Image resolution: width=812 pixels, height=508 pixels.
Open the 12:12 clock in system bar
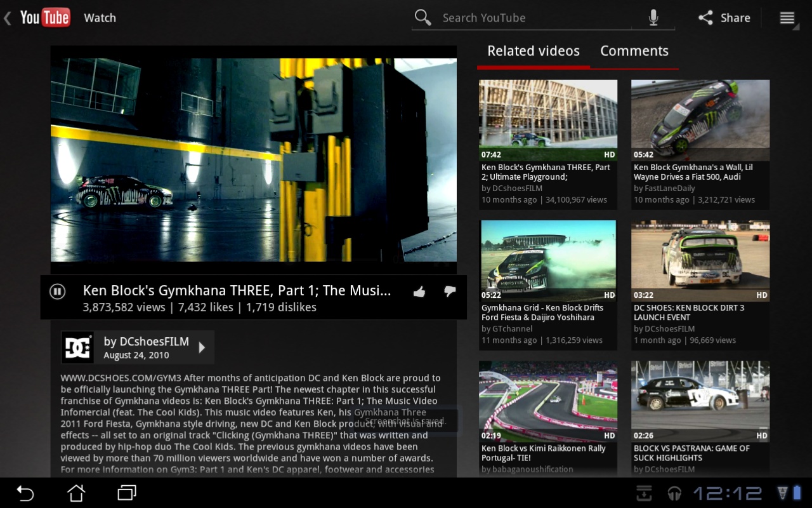tap(728, 493)
